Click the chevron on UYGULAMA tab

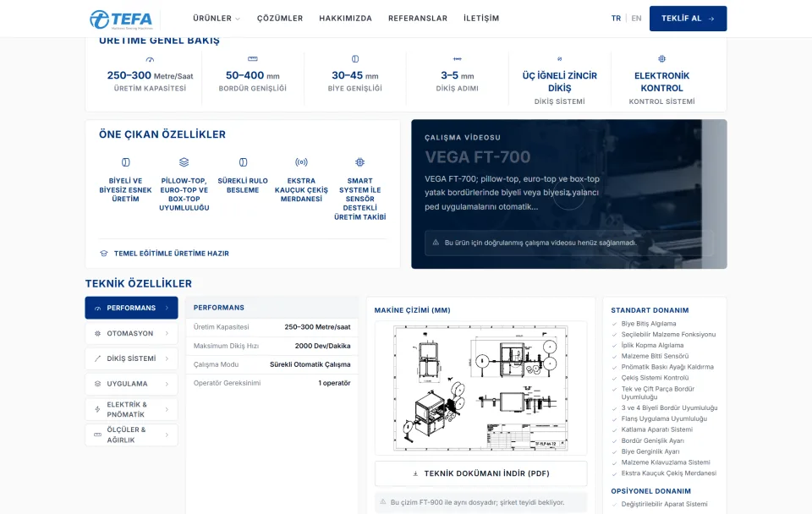tap(167, 384)
